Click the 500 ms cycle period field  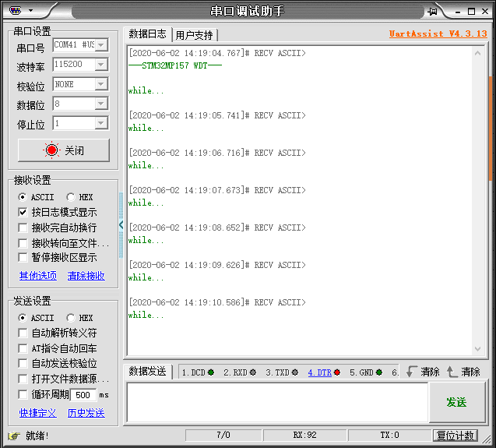click(83, 395)
